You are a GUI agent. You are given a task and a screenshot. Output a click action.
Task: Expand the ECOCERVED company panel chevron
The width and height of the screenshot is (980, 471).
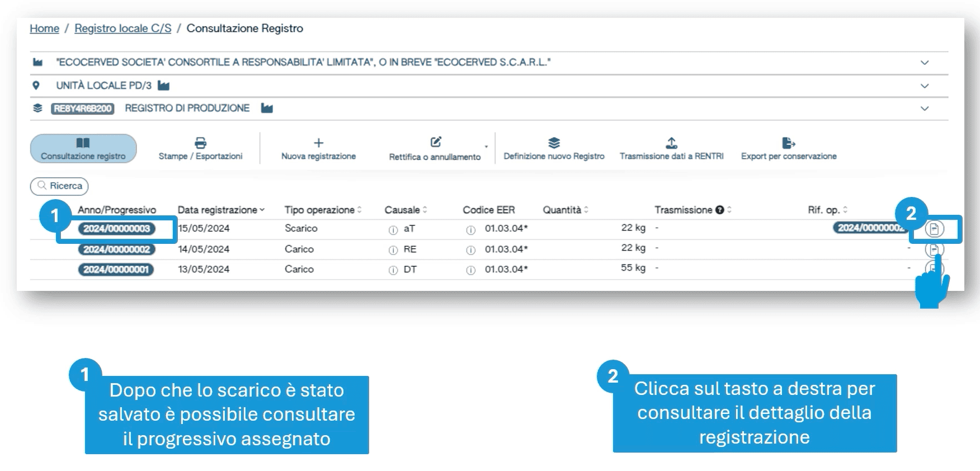click(925, 63)
